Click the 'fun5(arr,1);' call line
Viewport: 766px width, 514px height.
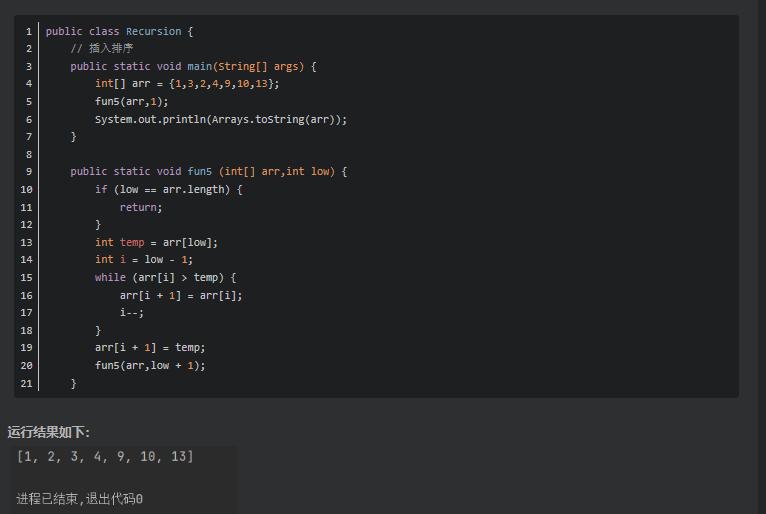131,102
